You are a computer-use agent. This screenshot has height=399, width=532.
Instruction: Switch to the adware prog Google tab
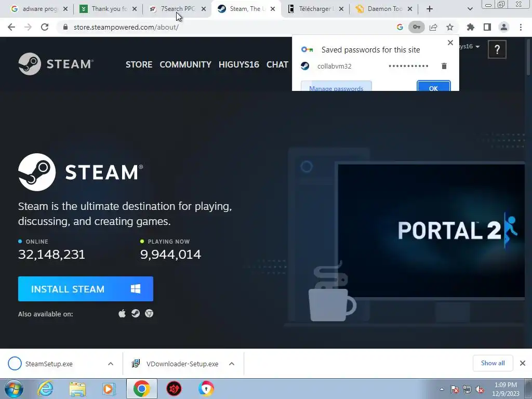(x=39, y=9)
